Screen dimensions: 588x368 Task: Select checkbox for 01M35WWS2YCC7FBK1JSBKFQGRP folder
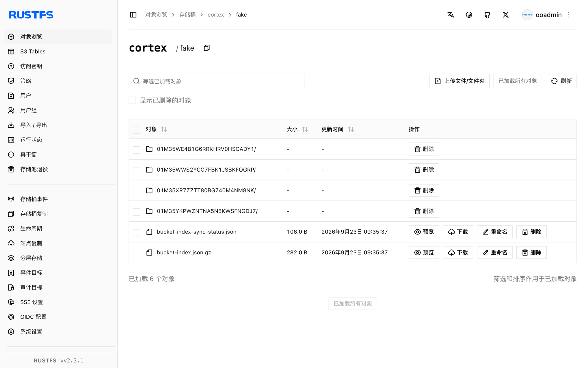pos(136,170)
